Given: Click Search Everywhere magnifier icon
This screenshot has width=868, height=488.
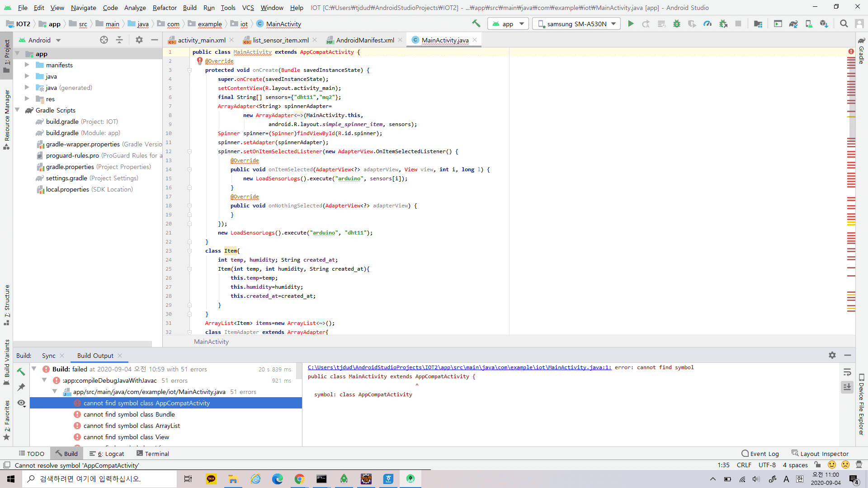Looking at the screenshot, I should [844, 23].
